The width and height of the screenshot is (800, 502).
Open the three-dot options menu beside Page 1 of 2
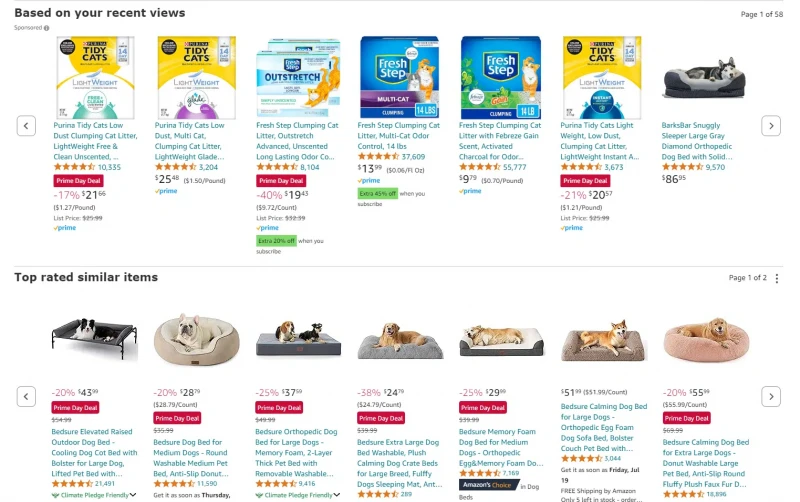(x=777, y=278)
